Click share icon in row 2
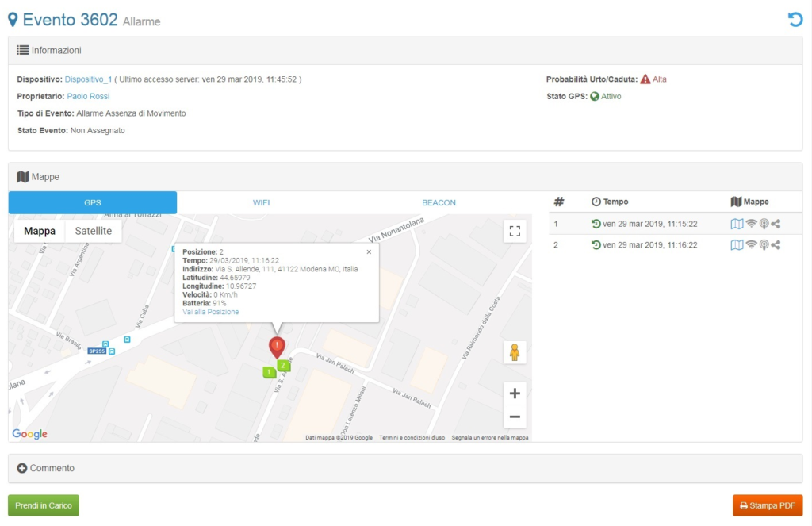 tap(776, 244)
